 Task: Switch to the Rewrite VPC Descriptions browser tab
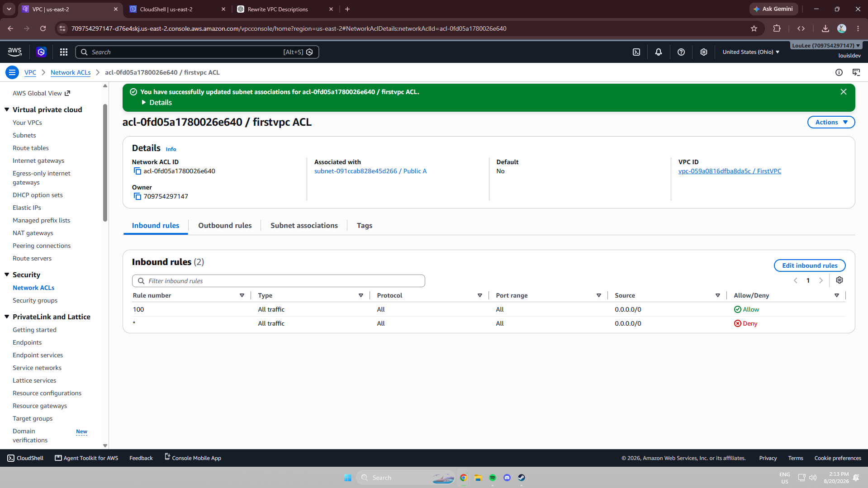pos(286,9)
